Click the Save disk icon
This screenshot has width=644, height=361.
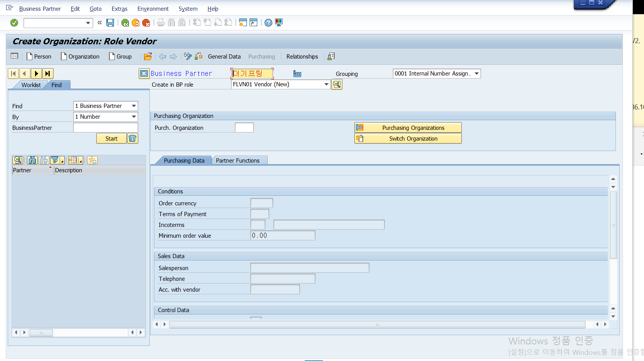pos(110,23)
